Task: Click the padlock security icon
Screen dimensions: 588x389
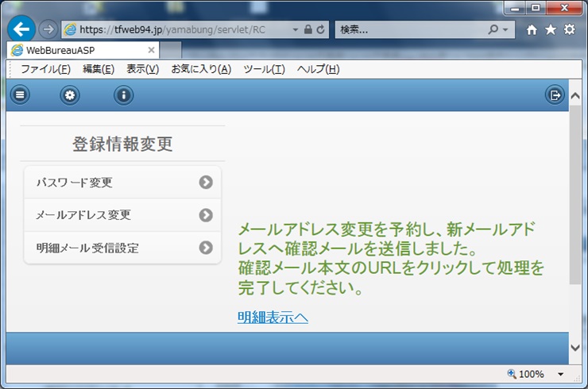Action: point(308,29)
